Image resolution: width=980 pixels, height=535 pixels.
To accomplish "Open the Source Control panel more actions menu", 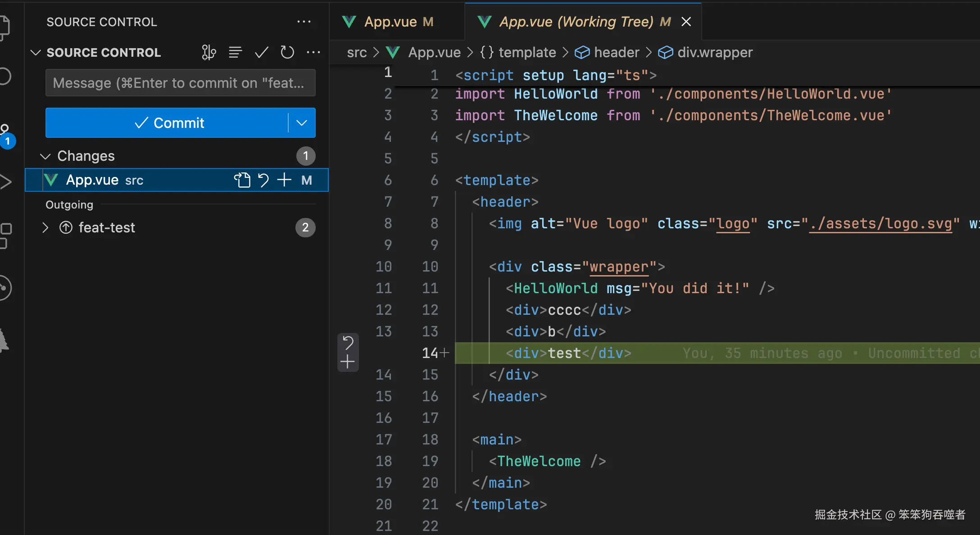I will [304, 22].
